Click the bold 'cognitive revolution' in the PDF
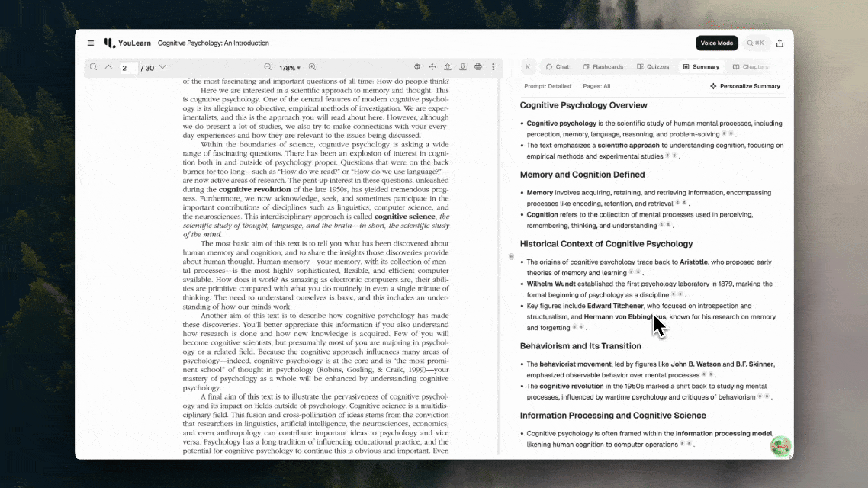The image size is (868, 488). click(x=255, y=189)
